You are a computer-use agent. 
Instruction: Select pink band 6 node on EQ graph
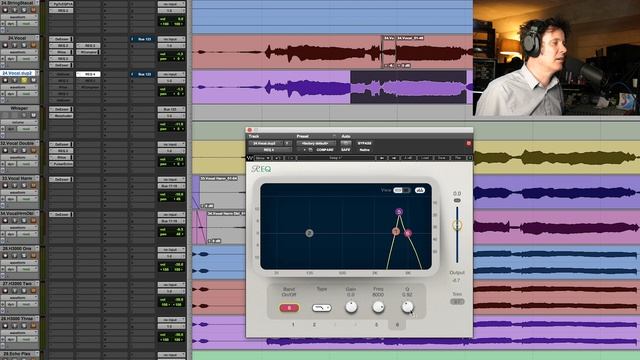pyautogui.click(x=408, y=233)
